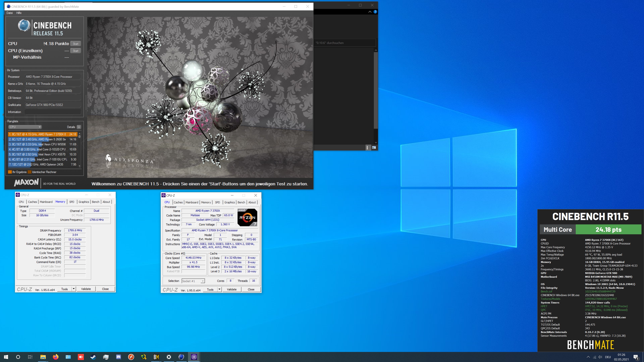Open Steam from the taskbar

point(93,357)
